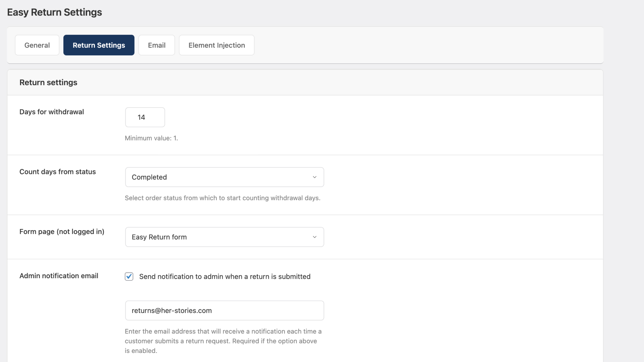The width and height of the screenshot is (644, 362).
Task: Click the Count days from status label
Action: point(57,172)
